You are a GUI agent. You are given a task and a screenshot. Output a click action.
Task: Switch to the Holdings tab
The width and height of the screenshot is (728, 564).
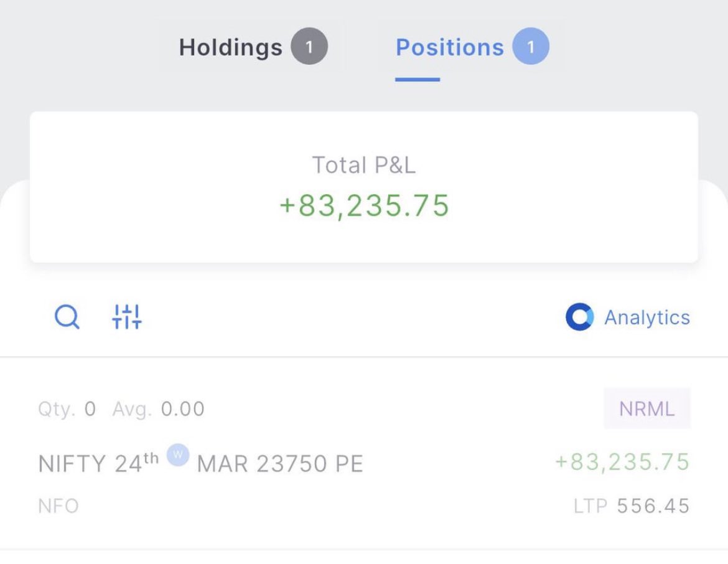[253, 47]
